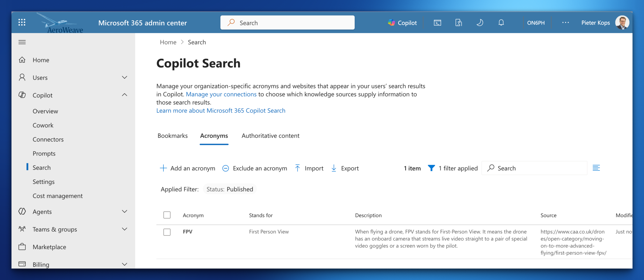
Task: Check the FPV row checkbox
Action: (x=167, y=232)
